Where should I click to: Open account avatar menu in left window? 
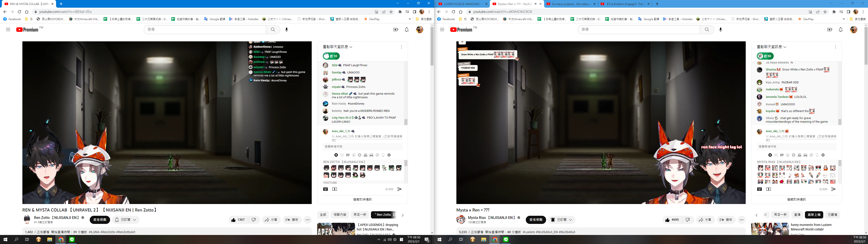pos(420,30)
